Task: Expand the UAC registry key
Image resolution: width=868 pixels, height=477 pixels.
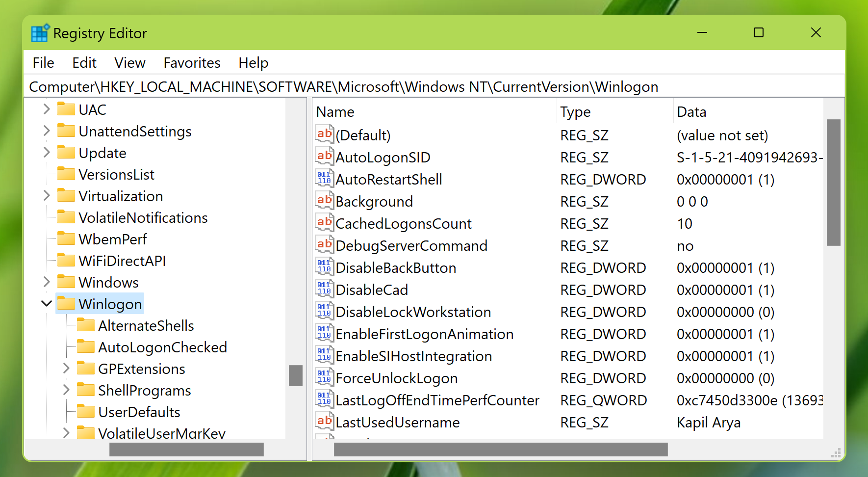Action: [47, 109]
